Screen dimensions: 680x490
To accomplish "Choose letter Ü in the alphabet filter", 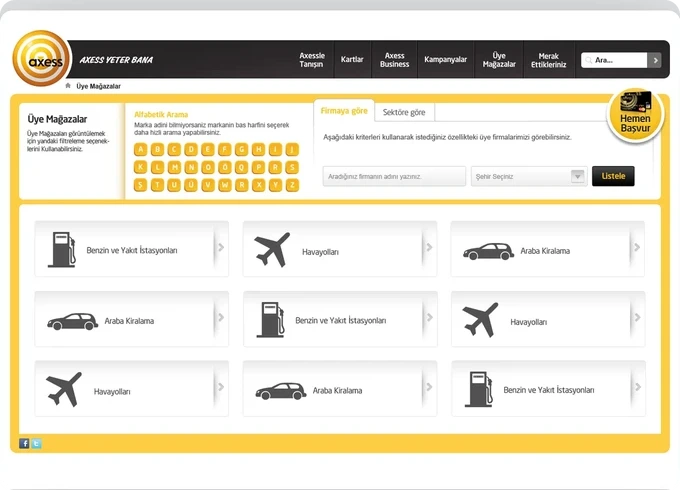I will (x=191, y=185).
